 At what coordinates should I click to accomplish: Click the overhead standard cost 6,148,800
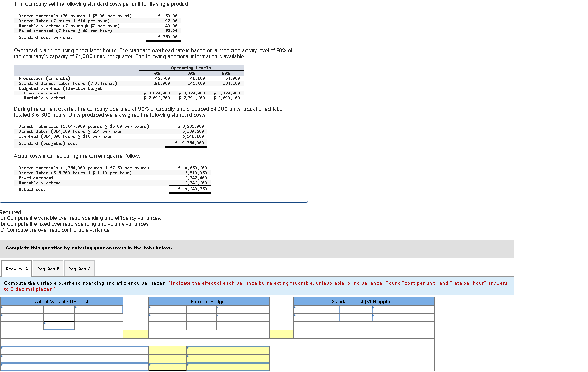point(193,136)
